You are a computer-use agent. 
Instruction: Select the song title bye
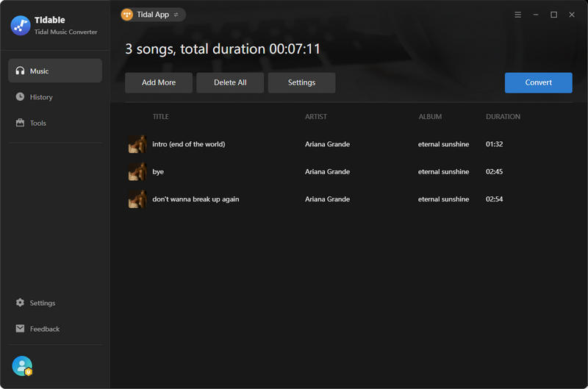pos(158,172)
